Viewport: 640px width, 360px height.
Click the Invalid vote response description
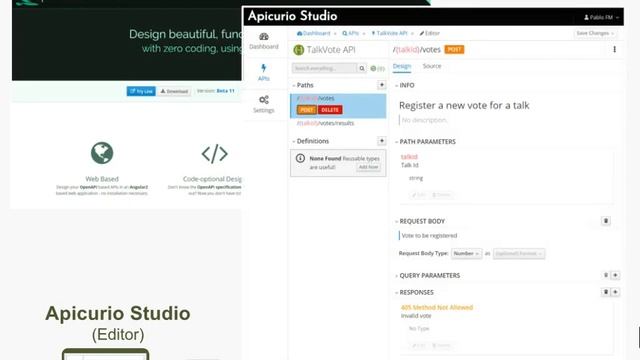[x=416, y=316]
